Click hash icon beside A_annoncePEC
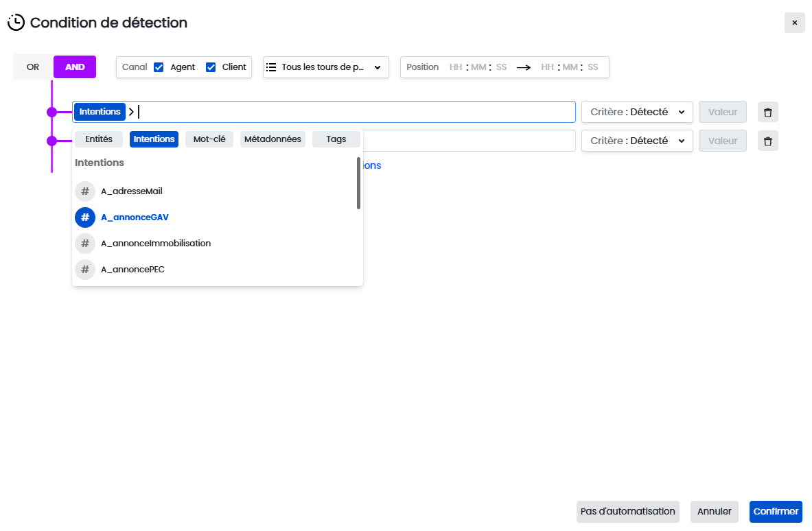812x531 pixels. click(85, 270)
